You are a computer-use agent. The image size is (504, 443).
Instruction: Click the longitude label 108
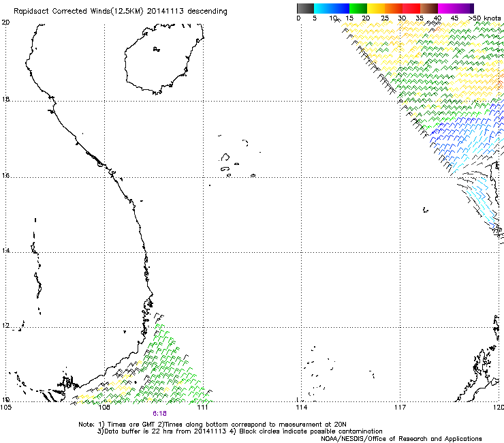click(x=104, y=408)
